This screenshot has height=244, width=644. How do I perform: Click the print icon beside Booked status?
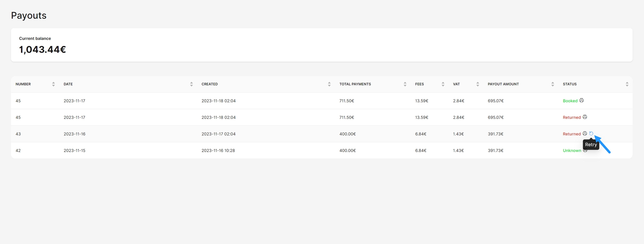[581, 100]
